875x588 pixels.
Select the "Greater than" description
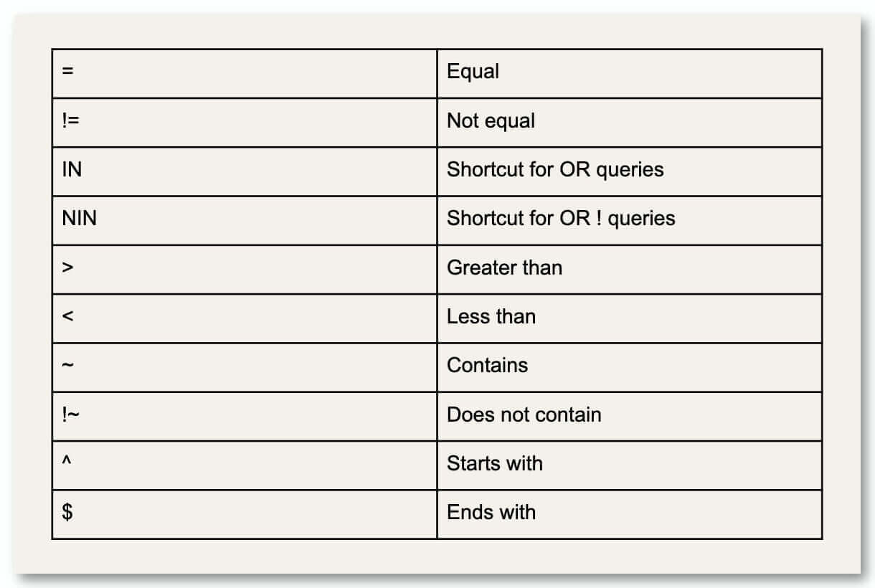(x=504, y=267)
